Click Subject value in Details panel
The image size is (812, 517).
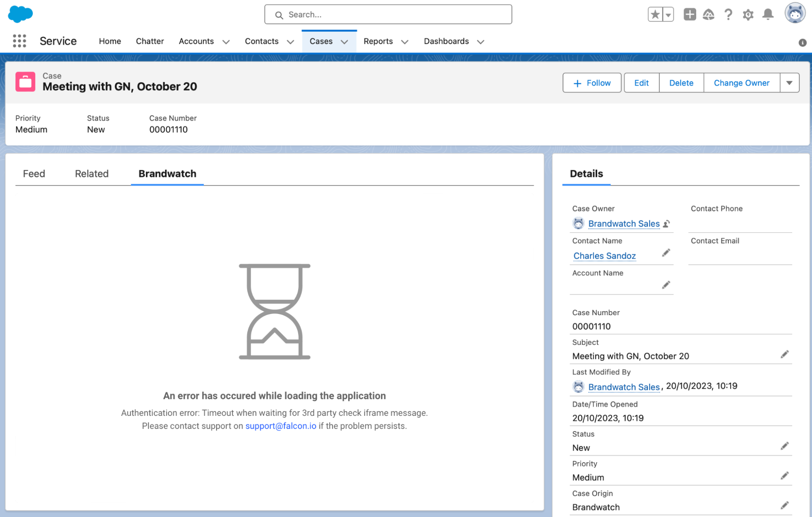(630, 356)
